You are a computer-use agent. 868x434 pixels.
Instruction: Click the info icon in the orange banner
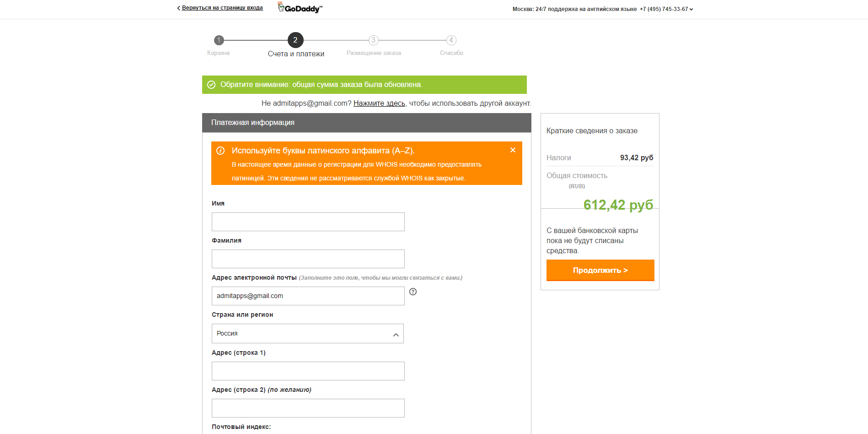point(221,150)
